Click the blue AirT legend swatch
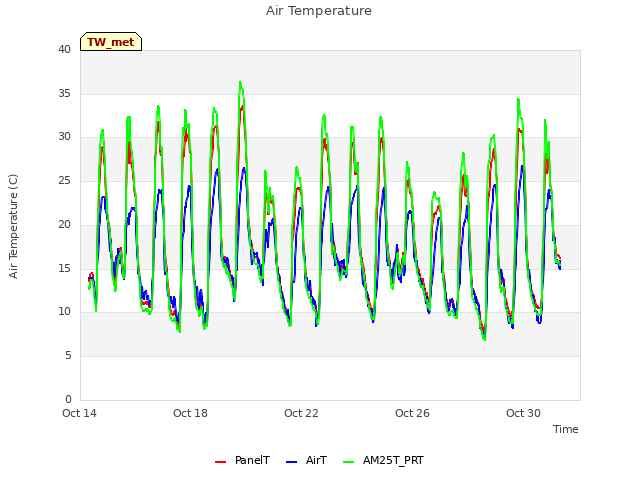 coord(291,462)
